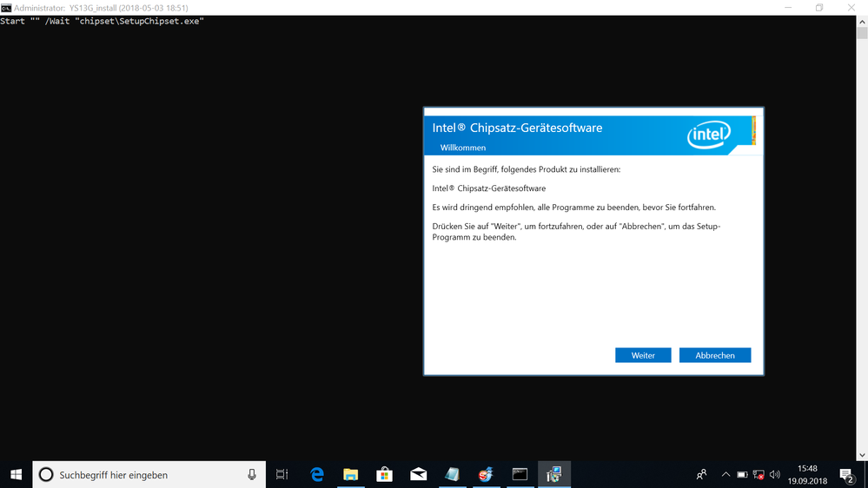
Task: Click Abbrechen to cancel the Intel setup
Action: [715, 355]
